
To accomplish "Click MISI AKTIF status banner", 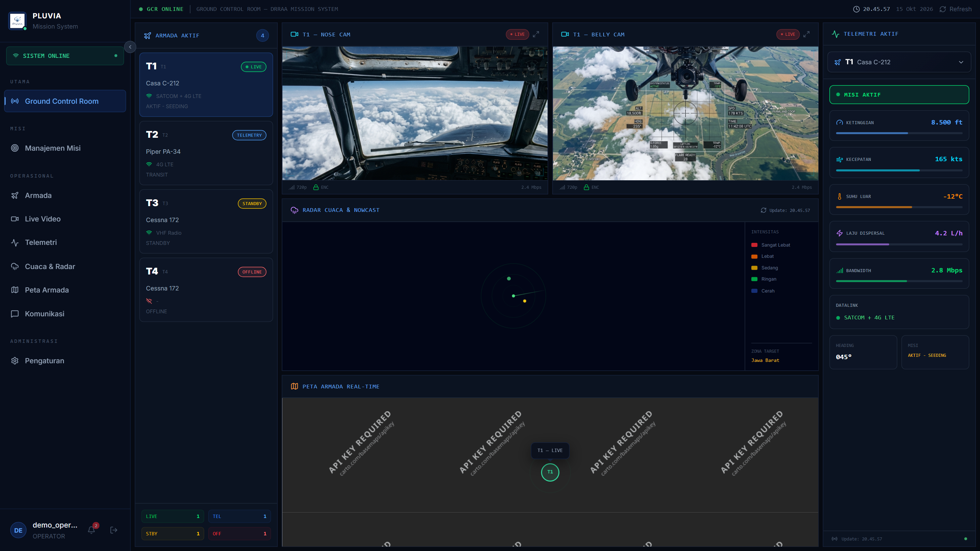I will pyautogui.click(x=899, y=95).
